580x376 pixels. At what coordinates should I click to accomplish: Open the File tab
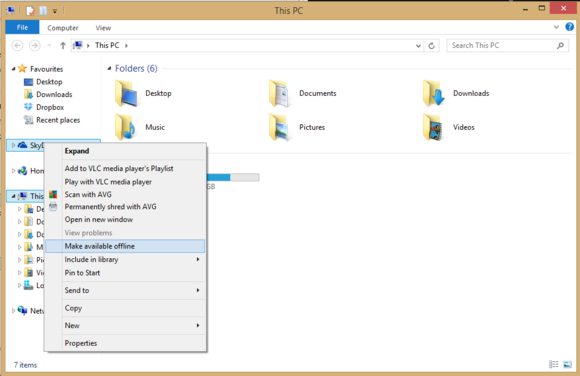click(x=22, y=27)
